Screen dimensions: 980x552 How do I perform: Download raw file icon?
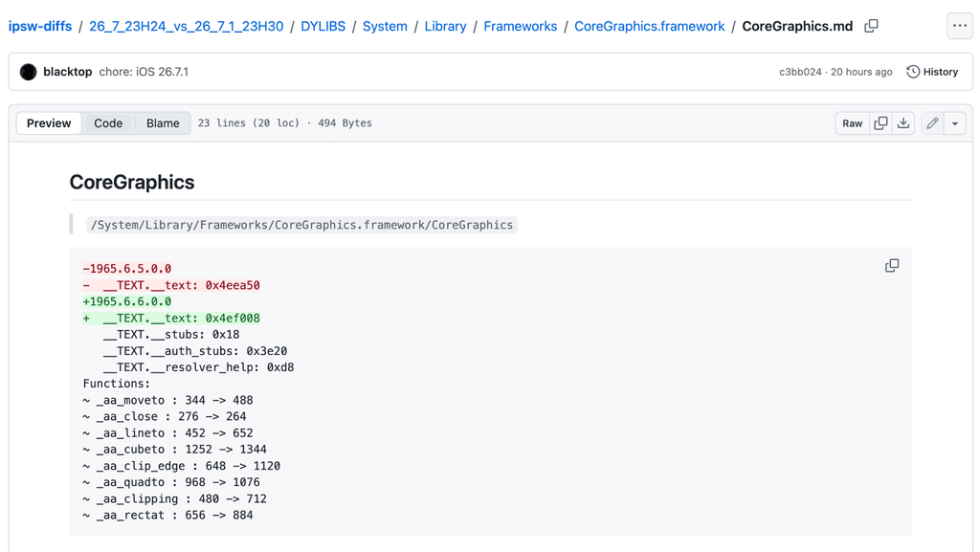point(903,123)
